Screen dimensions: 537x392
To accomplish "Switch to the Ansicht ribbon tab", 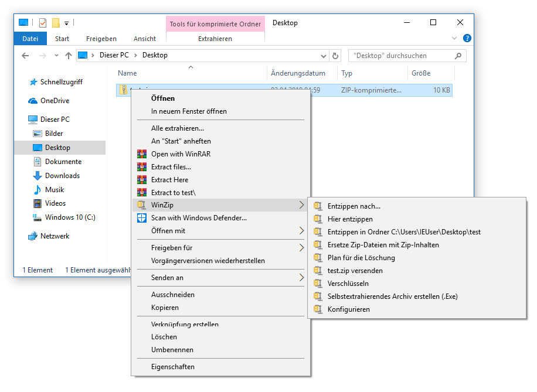I will [145, 39].
